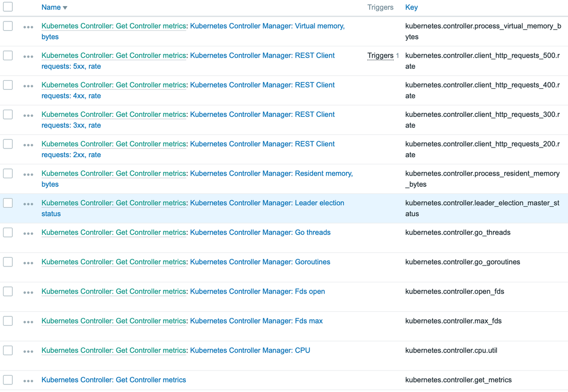Open Kubernetes Controller Manager: Fds open item
Viewport: 568px width, 392px height.
point(257,291)
